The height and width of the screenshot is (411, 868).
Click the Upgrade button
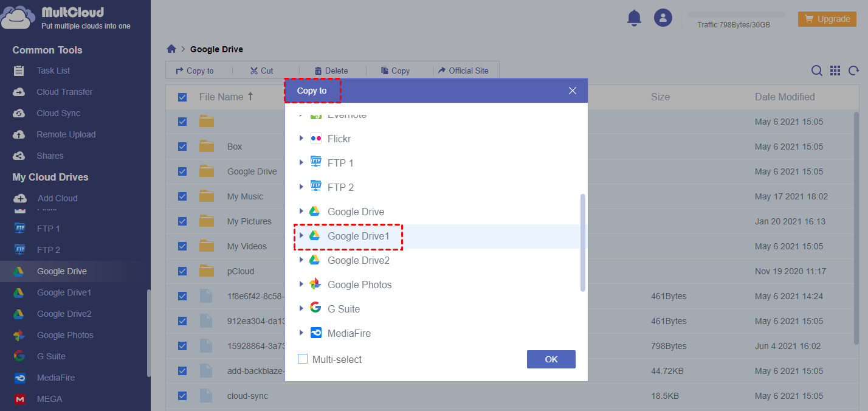click(x=827, y=19)
